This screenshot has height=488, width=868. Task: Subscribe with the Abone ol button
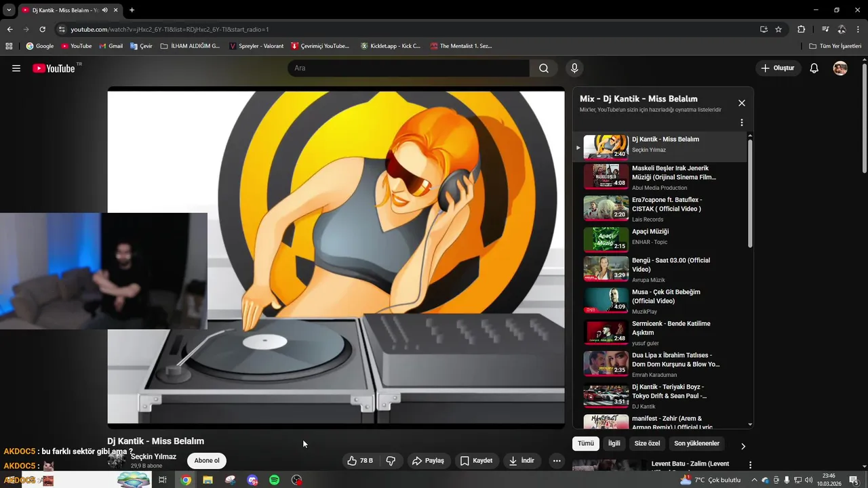pyautogui.click(x=207, y=461)
